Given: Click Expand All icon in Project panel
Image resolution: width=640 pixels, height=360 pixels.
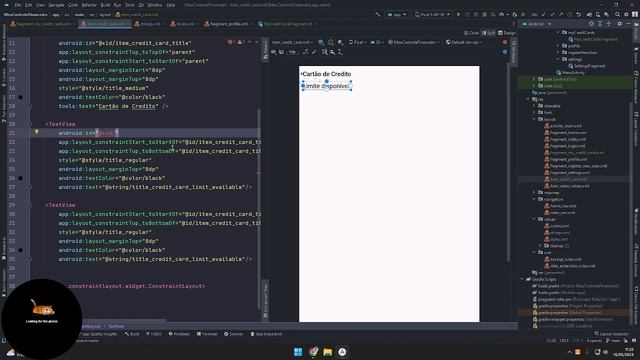Looking at the screenshot, I should 600,24.
